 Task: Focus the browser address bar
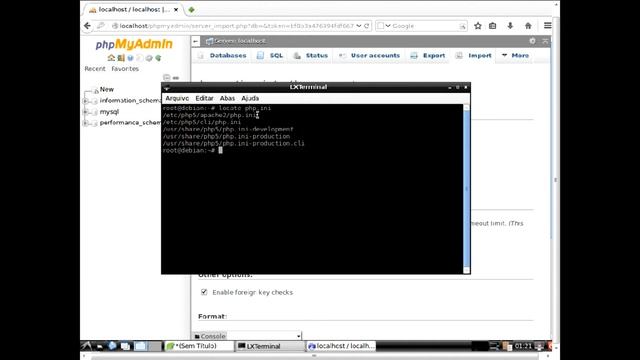(237, 26)
